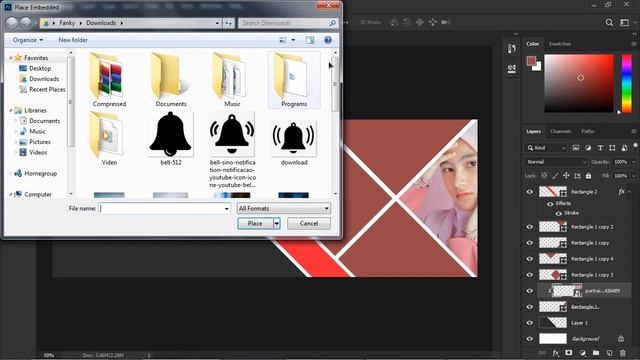Collapse the Libraries tree section
Viewport: 640px width, 360px height.
(x=11, y=111)
